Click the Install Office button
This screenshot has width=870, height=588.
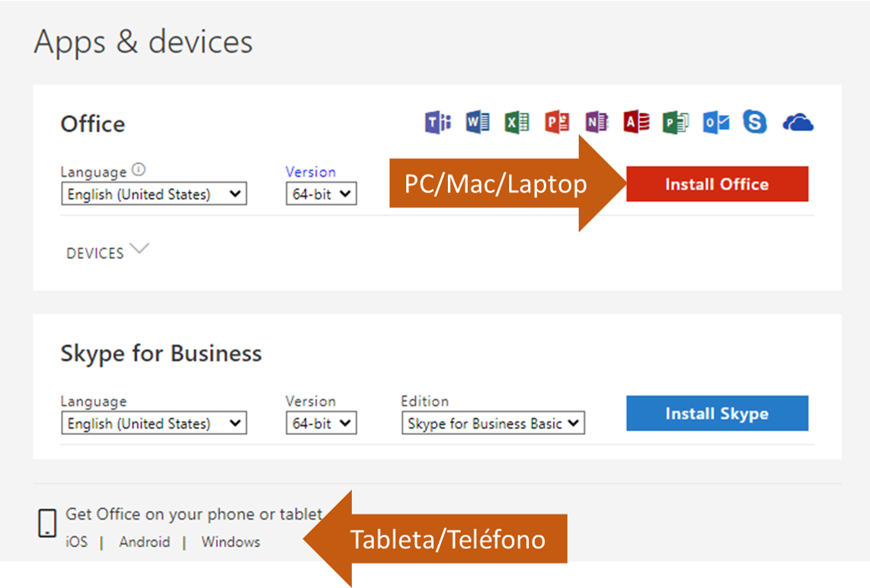[717, 184]
